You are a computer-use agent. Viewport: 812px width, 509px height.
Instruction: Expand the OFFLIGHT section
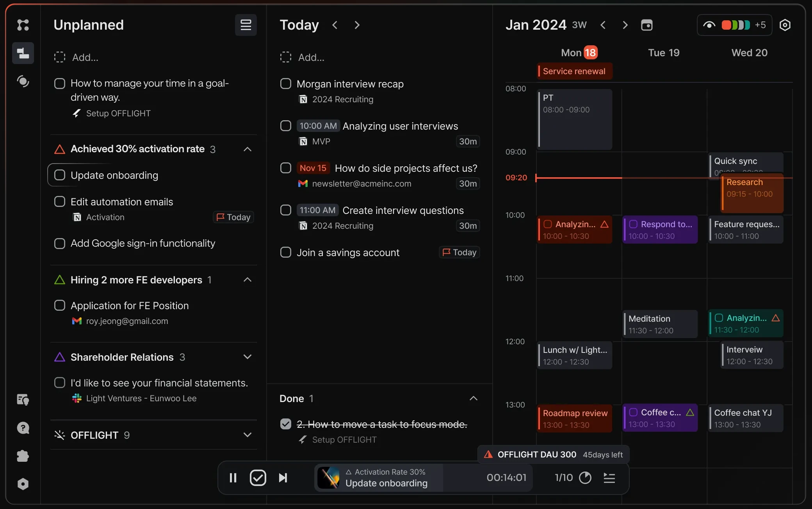point(247,435)
